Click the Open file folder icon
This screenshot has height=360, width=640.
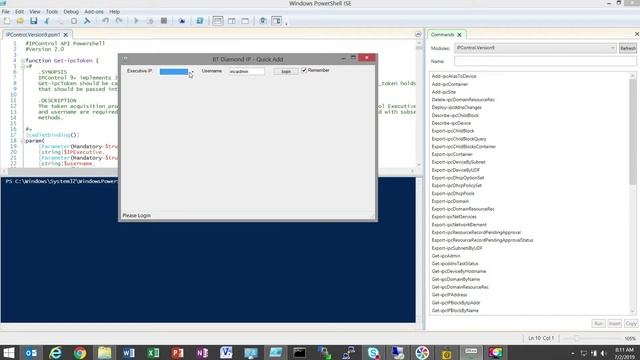click(x=20, y=21)
